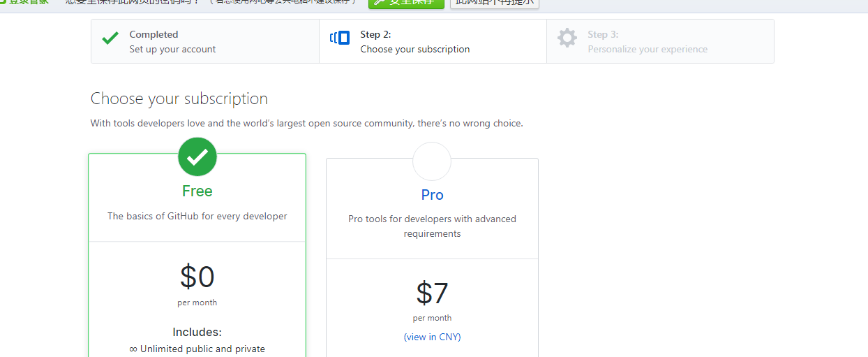
Task: Click 'per month' under the $0 price
Action: [x=197, y=303]
